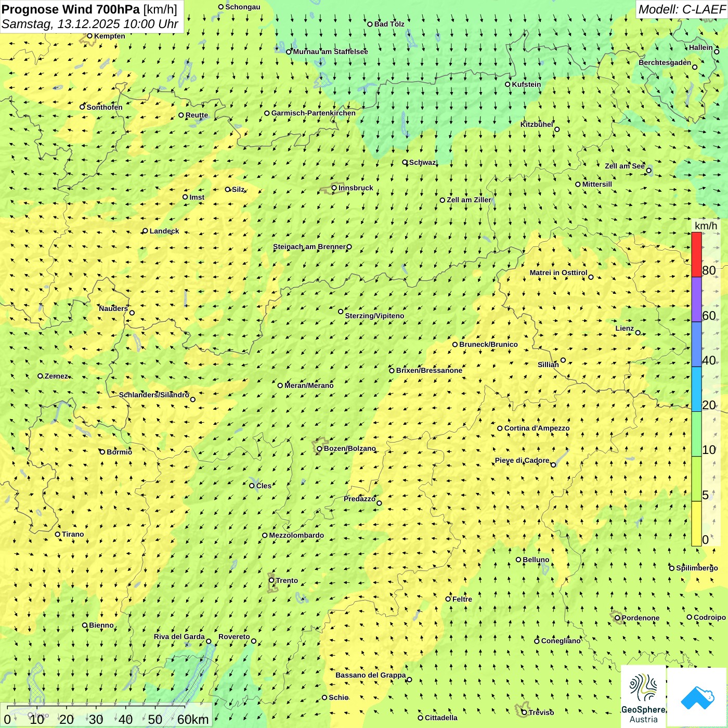The height and width of the screenshot is (728, 728).
Task: Click the Cortina d'Ampezzo marker
Action: 500,428
